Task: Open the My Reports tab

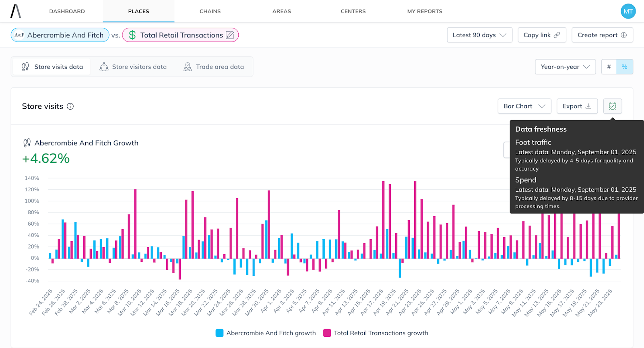Action: tap(425, 11)
